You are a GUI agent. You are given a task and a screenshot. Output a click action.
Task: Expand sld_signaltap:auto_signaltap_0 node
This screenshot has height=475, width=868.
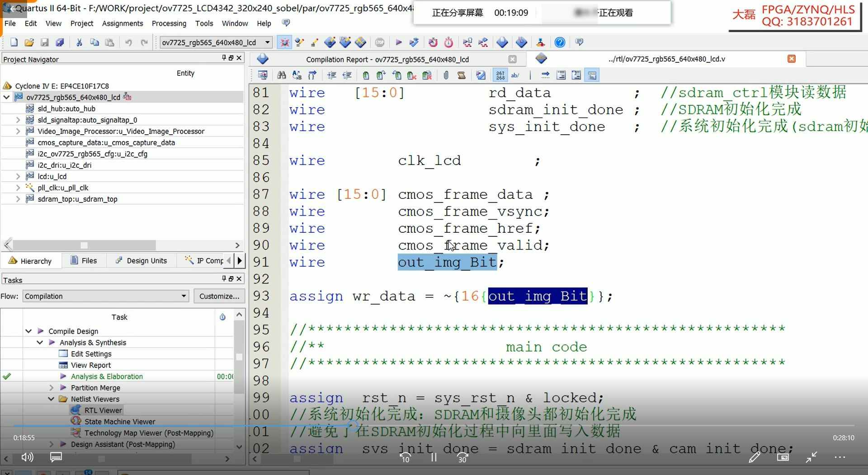(18, 120)
